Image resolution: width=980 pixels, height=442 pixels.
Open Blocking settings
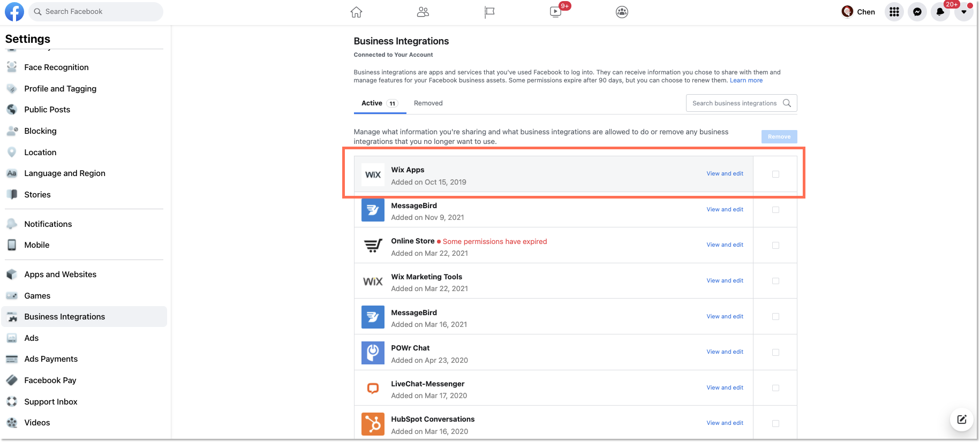[x=84, y=131]
